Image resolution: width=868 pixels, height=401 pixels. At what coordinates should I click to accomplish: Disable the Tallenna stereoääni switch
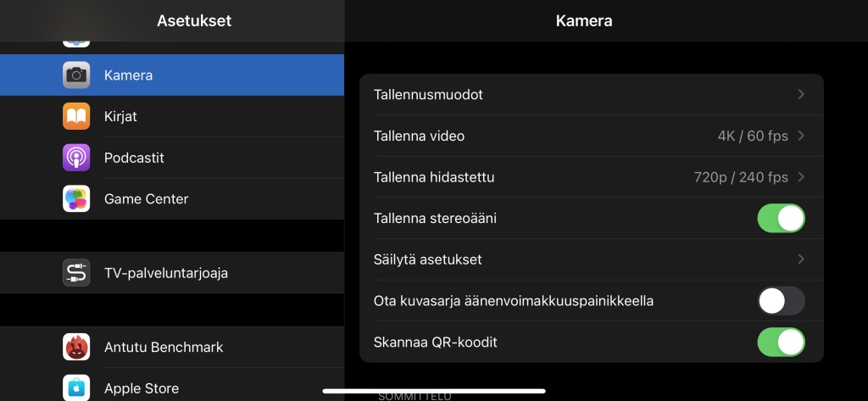[781, 218]
